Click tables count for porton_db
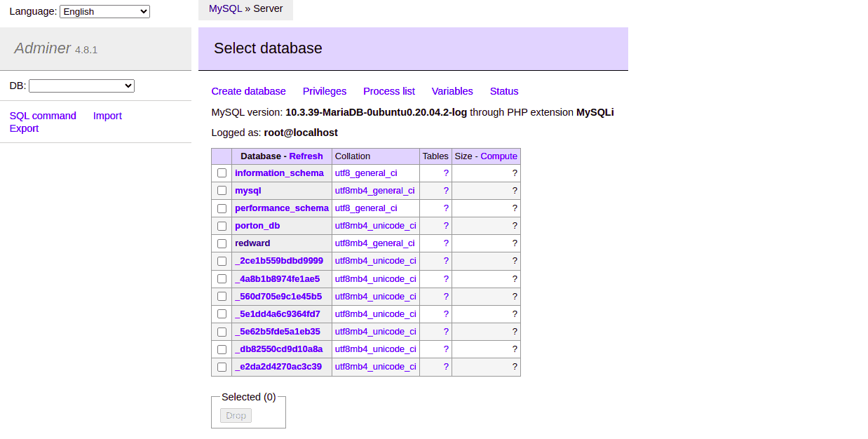The image size is (868, 439). (446, 226)
